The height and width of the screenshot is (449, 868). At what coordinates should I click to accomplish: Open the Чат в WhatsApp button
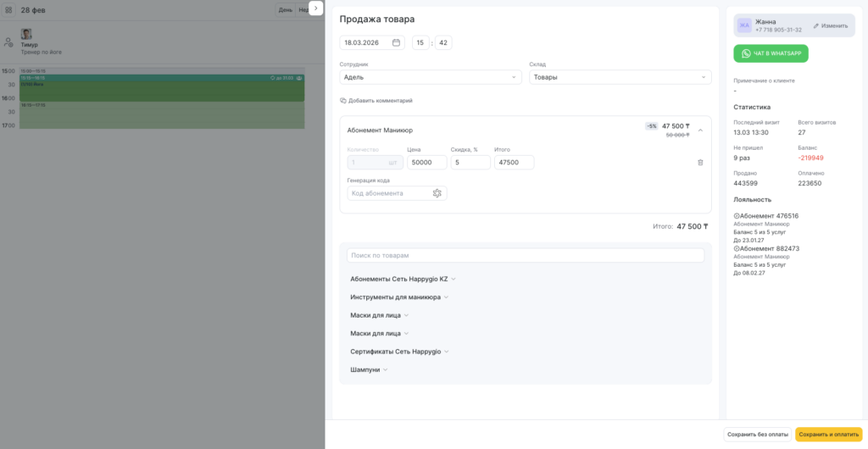pyautogui.click(x=771, y=53)
